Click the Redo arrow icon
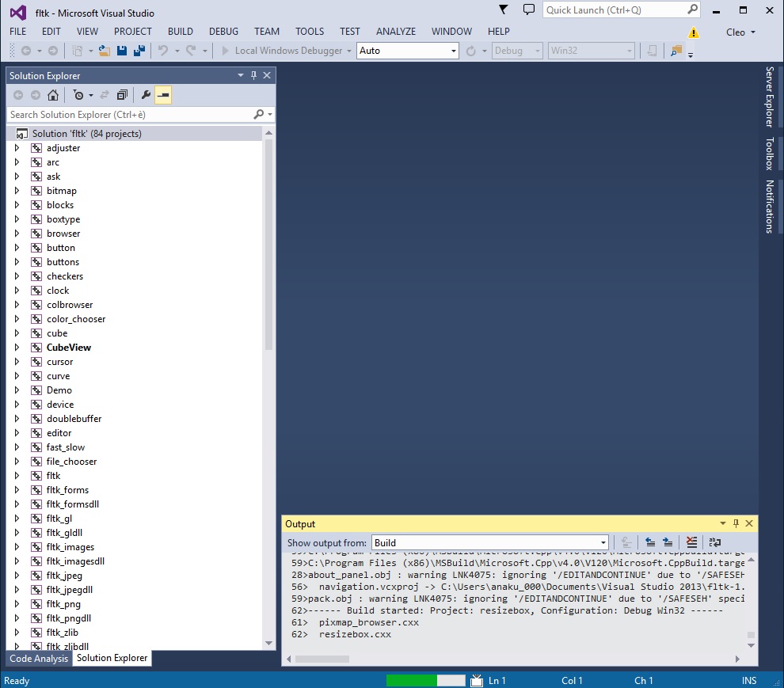 (191, 51)
